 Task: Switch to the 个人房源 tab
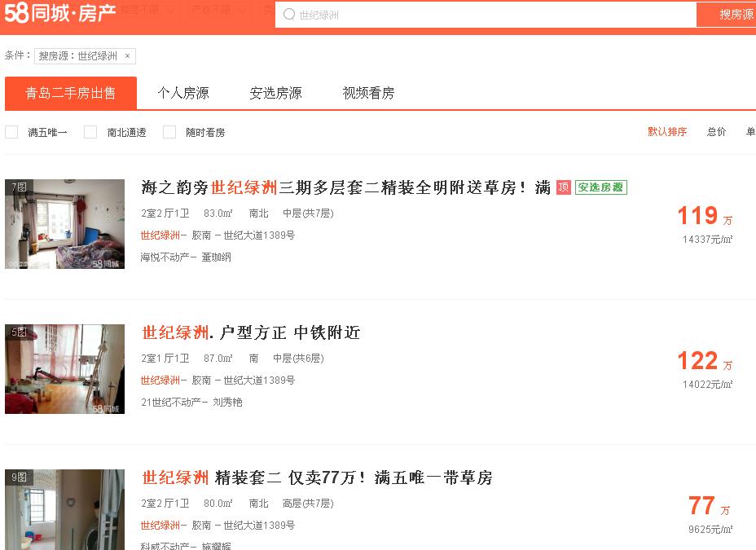(182, 93)
